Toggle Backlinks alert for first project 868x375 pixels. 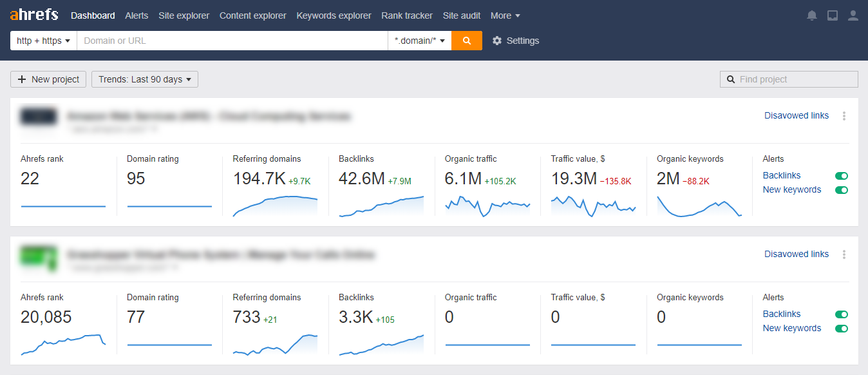[842, 176]
